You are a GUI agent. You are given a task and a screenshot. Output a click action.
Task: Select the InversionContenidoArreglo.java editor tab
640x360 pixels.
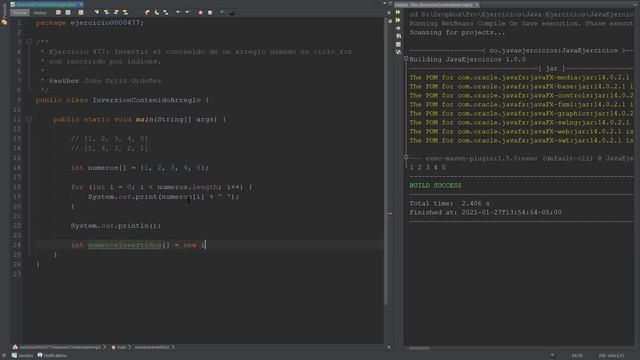46,4
